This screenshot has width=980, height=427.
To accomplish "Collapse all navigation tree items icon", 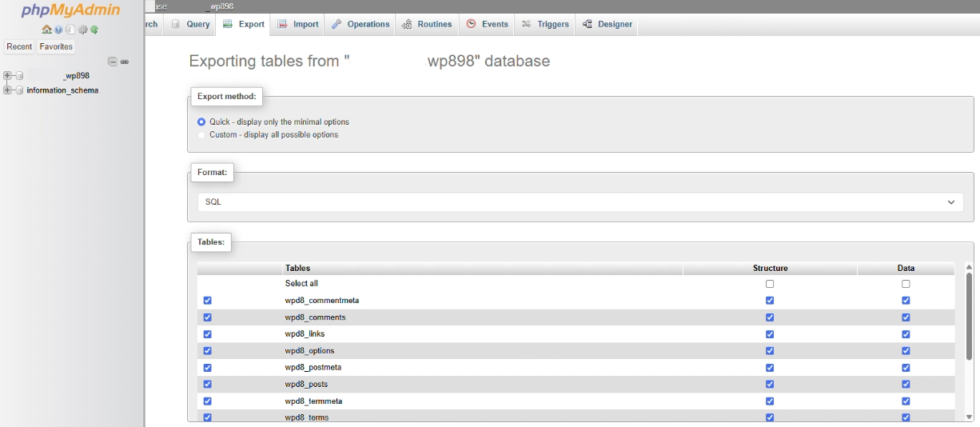I will 113,62.
